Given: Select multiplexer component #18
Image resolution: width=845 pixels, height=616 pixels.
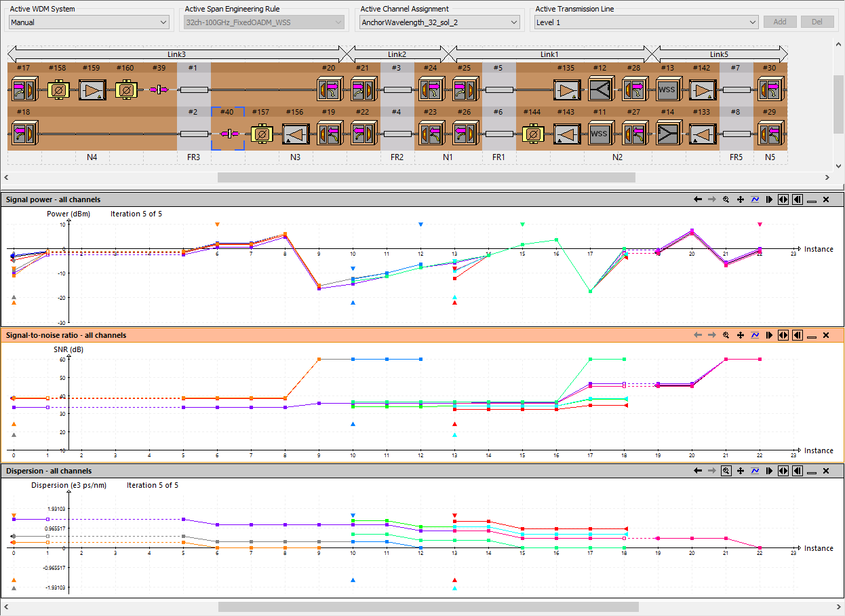Looking at the screenshot, I should [24, 133].
